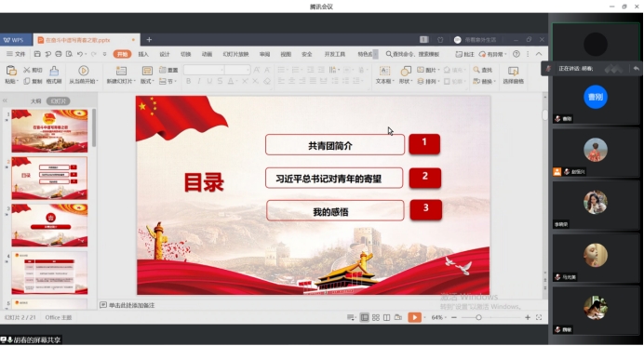Insert a Text Box from ribbon
This screenshot has width=644, height=346.
384,71
